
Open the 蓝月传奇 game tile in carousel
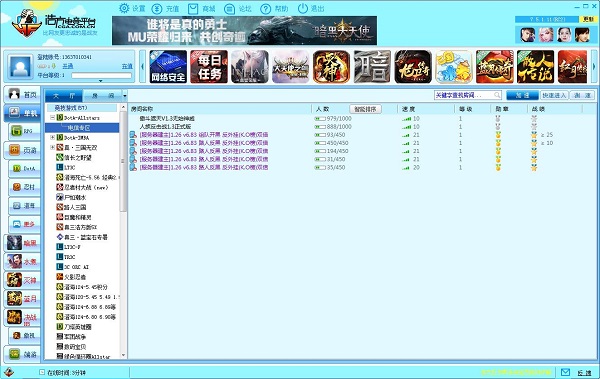pyautogui.click(x=495, y=67)
